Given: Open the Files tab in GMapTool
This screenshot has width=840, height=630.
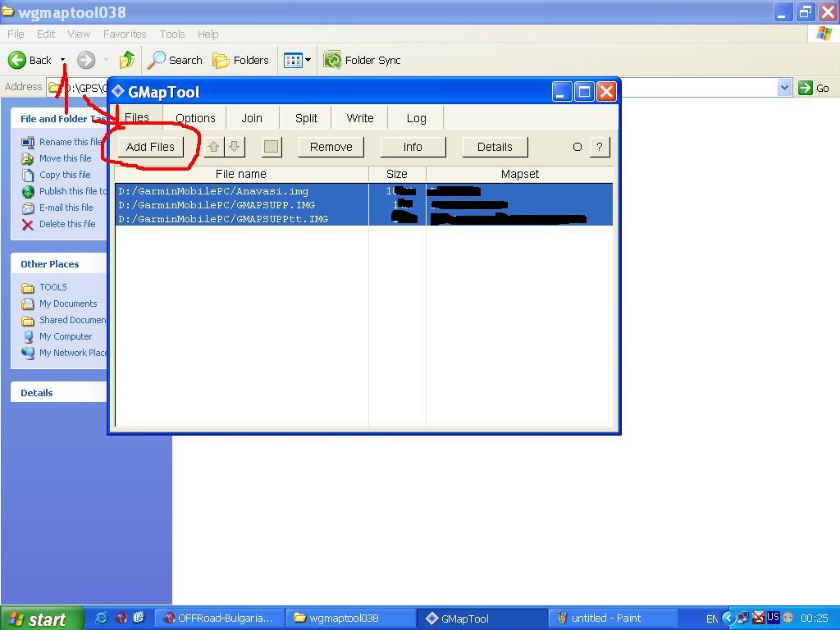Looking at the screenshot, I should (137, 117).
